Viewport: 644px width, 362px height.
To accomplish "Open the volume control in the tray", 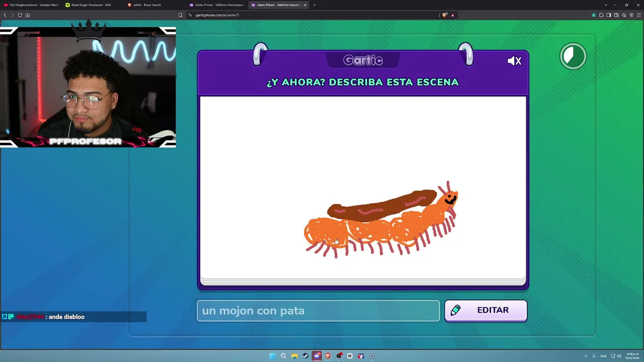I will [x=619, y=356].
